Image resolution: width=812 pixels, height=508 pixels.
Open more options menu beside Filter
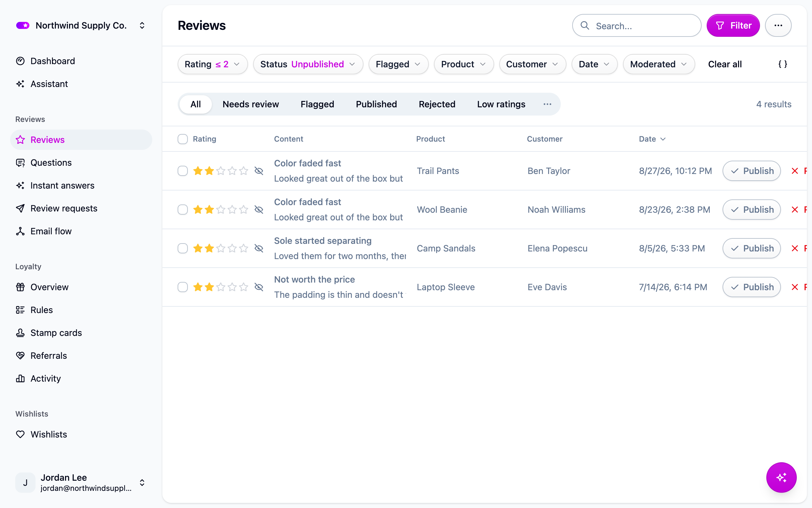click(x=778, y=25)
